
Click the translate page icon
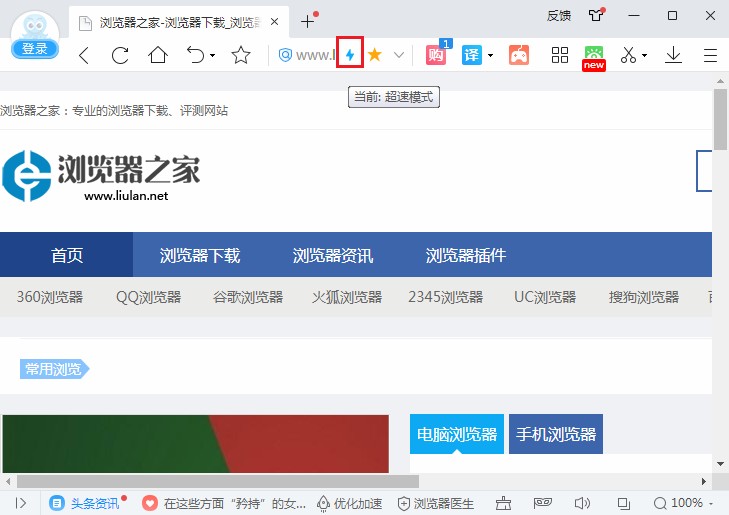471,55
